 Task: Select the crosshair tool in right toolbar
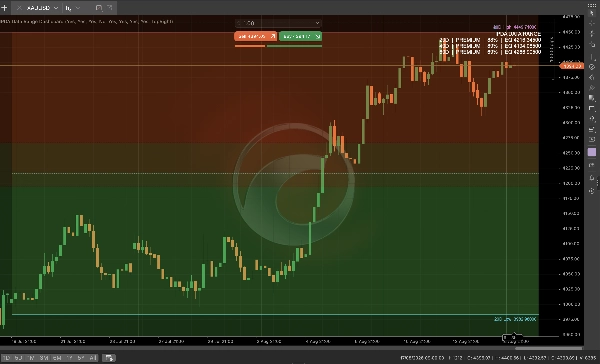pos(592,24)
